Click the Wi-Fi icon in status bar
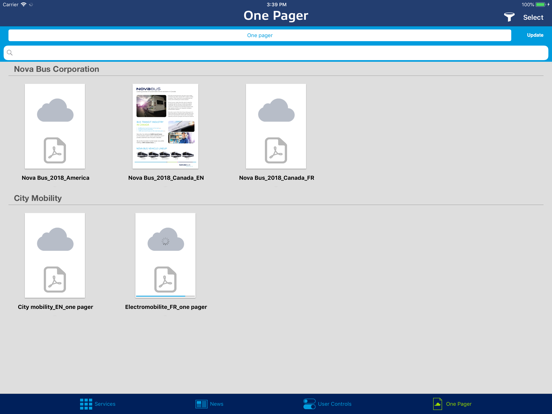This screenshot has width=552, height=414. pos(24,5)
